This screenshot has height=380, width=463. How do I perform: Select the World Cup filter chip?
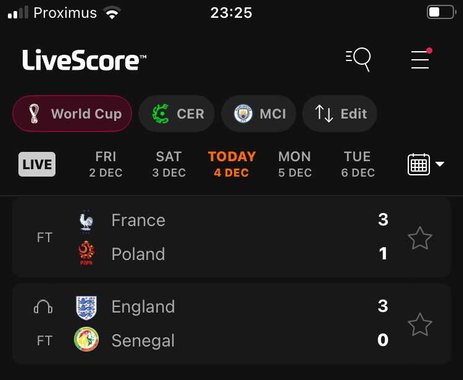click(72, 114)
